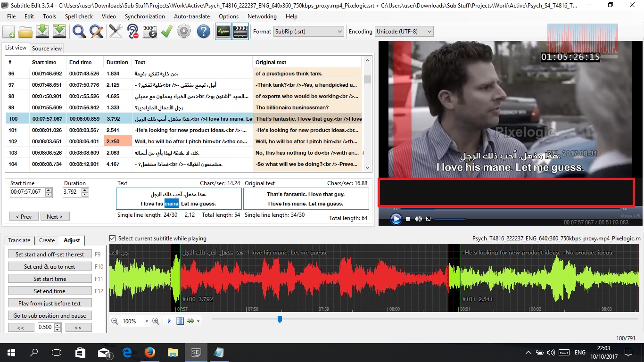
Task: Toggle the waveform display icon
Action: coord(223,32)
